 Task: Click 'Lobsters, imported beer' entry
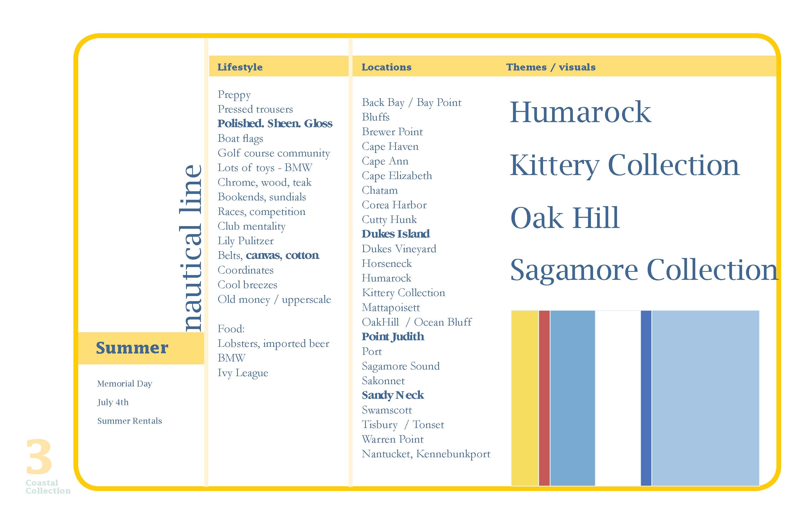click(x=274, y=344)
